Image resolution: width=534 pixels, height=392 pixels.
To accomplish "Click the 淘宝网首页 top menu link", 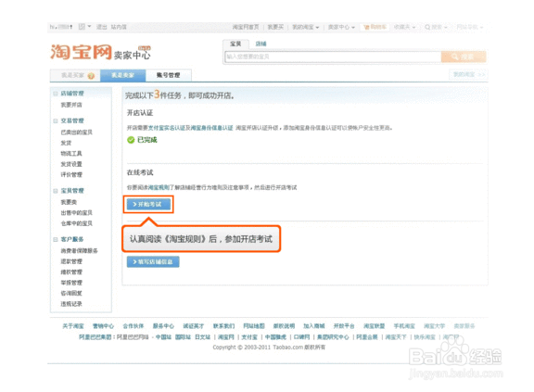I will click(246, 27).
